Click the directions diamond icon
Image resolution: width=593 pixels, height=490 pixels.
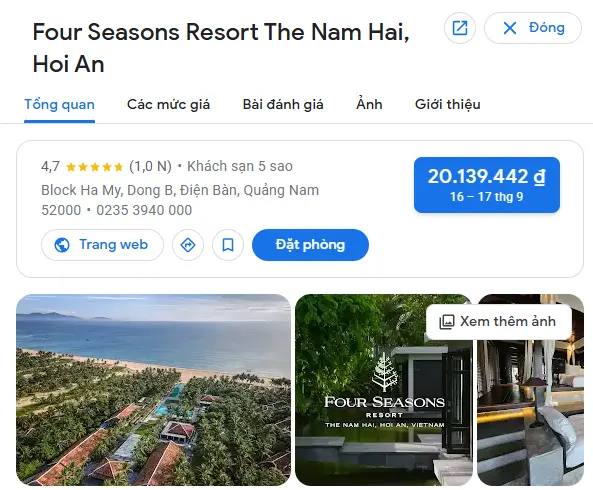point(188,245)
